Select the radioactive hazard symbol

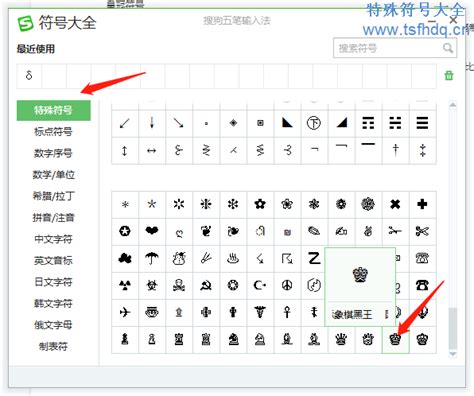[125, 285]
